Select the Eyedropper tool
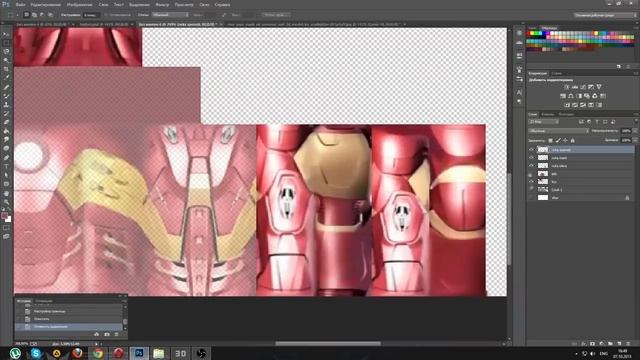Screen dimensions: 640x360 tap(6, 78)
